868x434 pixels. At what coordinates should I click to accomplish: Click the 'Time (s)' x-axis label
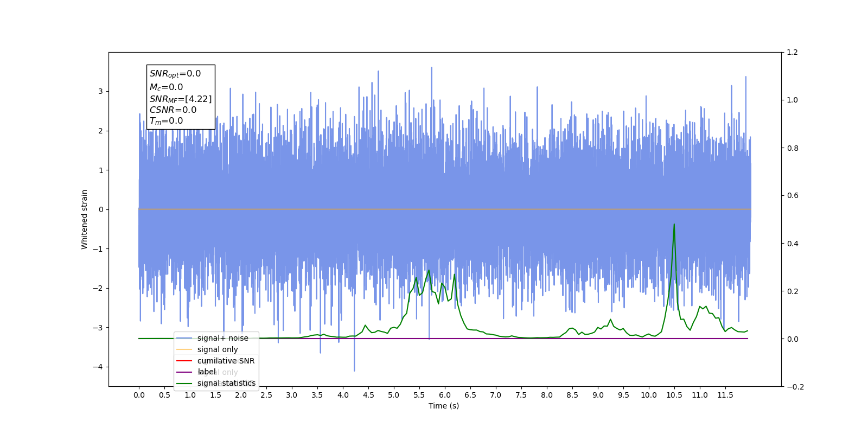coord(444,406)
